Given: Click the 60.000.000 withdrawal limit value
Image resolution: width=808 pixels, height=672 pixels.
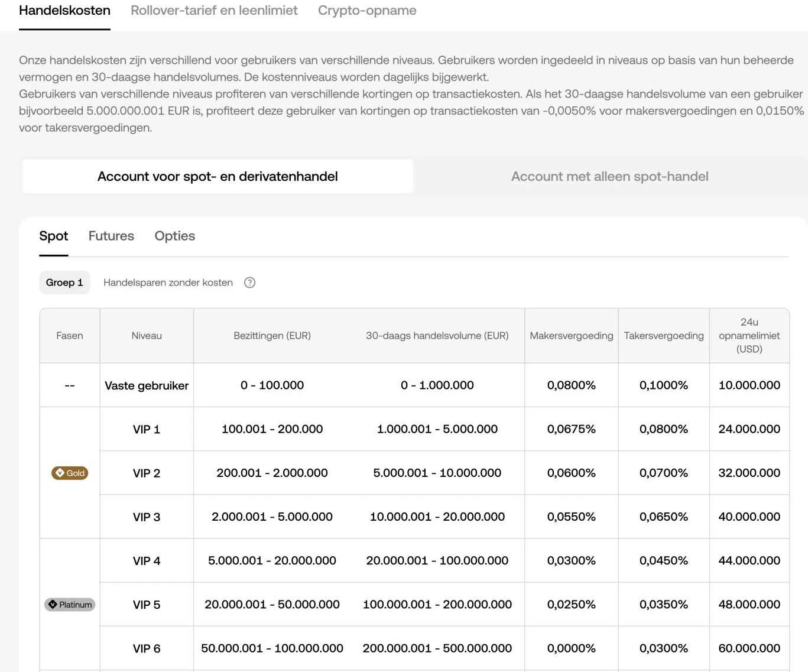Looking at the screenshot, I should 749,648.
